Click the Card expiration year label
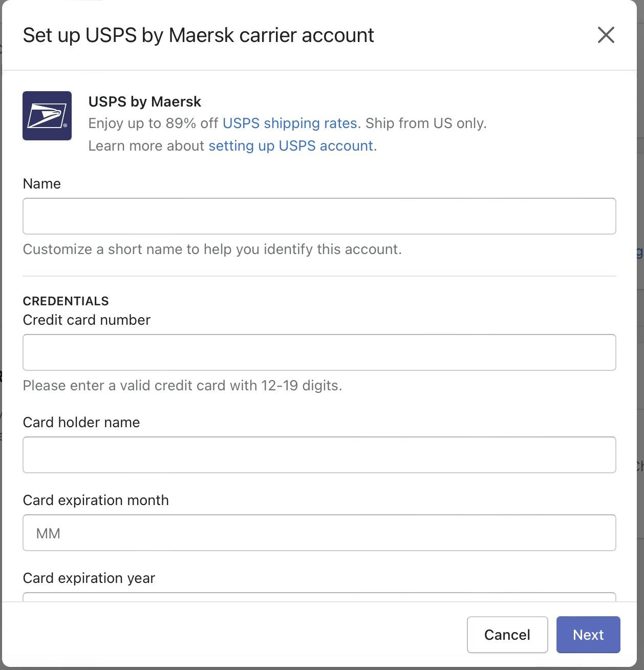The image size is (644, 670). (89, 578)
